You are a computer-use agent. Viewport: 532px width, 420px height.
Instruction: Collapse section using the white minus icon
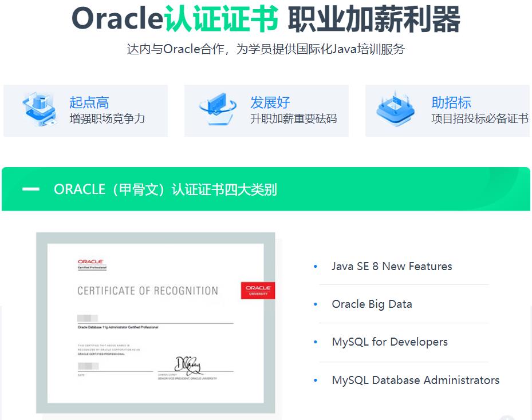(31, 189)
